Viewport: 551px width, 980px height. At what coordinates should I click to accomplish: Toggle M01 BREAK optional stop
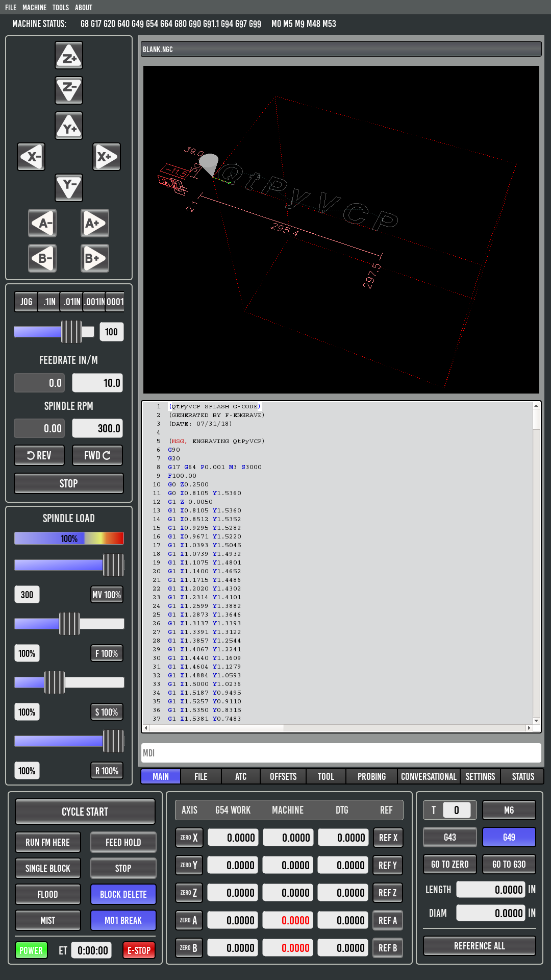tap(123, 920)
